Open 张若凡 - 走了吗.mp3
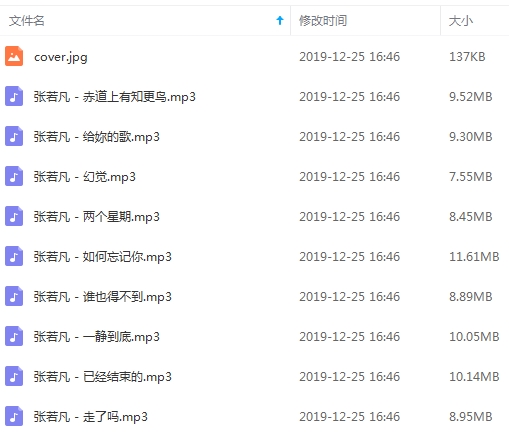Image resolution: width=509 pixels, height=436 pixels. [x=91, y=417]
